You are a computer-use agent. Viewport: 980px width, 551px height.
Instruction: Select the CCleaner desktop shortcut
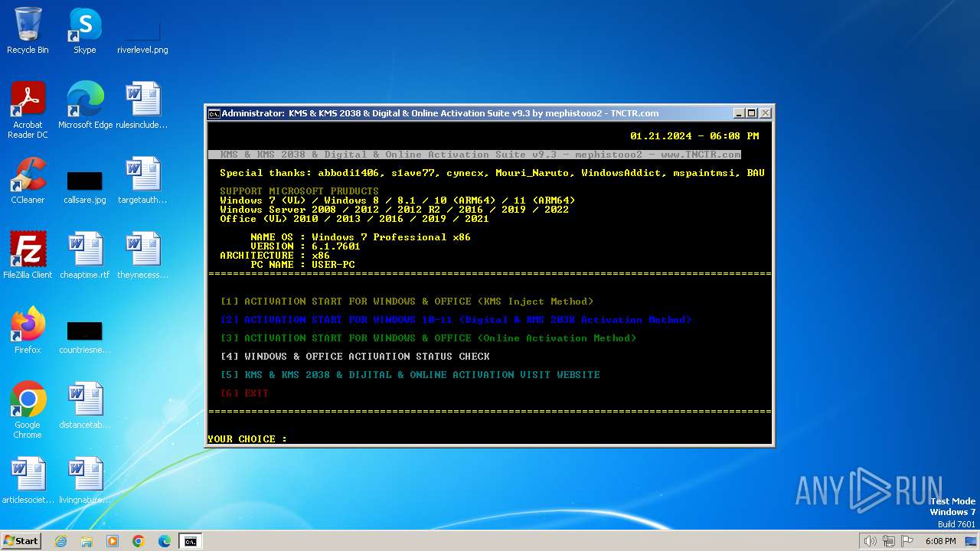click(x=28, y=180)
